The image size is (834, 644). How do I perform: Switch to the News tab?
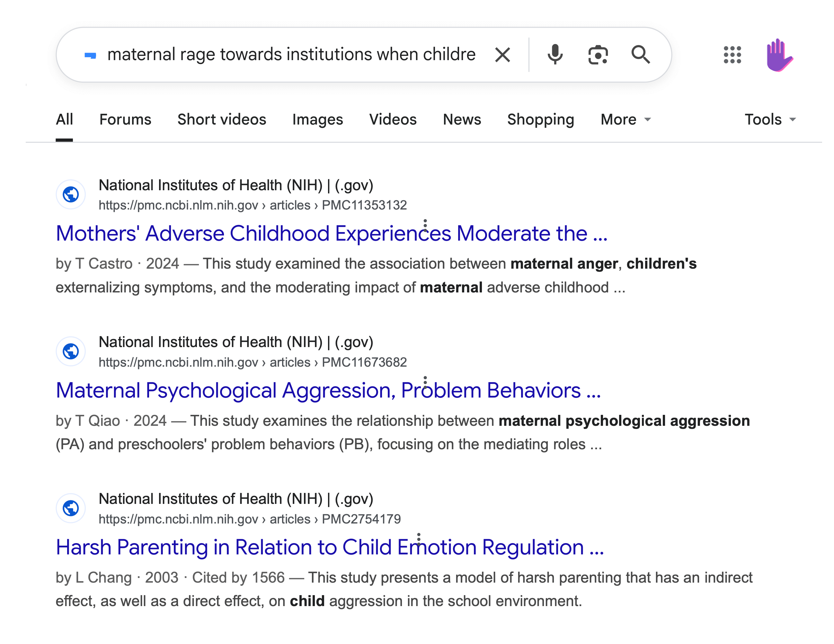(x=462, y=119)
